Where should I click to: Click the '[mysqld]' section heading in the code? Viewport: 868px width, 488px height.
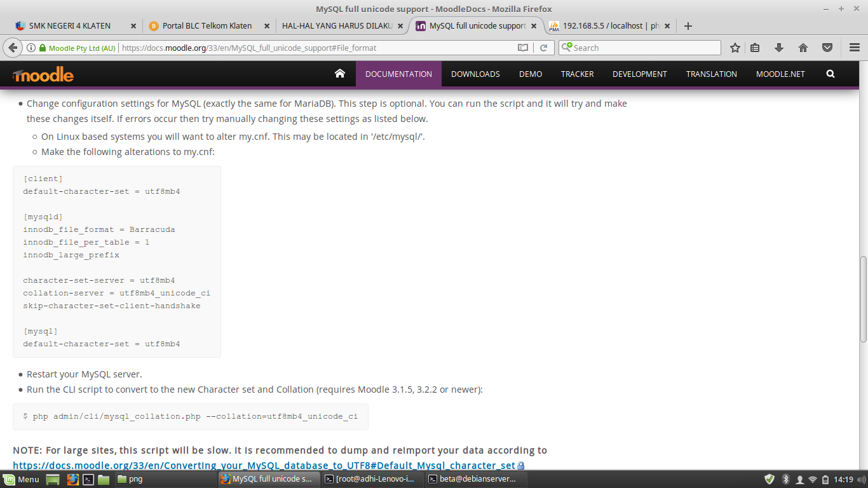tap(43, 217)
